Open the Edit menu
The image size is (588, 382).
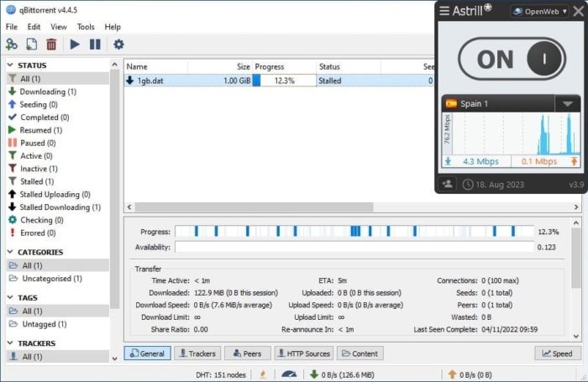click(x=34, y=27)
